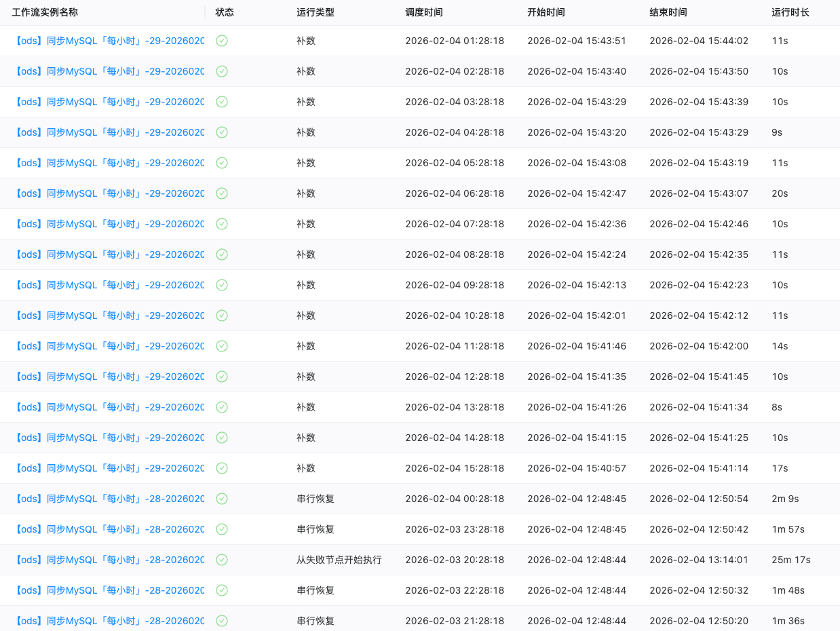This screenshot has width=840, height=631.
Task: Select end time 2026-02-04 13:14:01 cell
Action: click(699, 560)
